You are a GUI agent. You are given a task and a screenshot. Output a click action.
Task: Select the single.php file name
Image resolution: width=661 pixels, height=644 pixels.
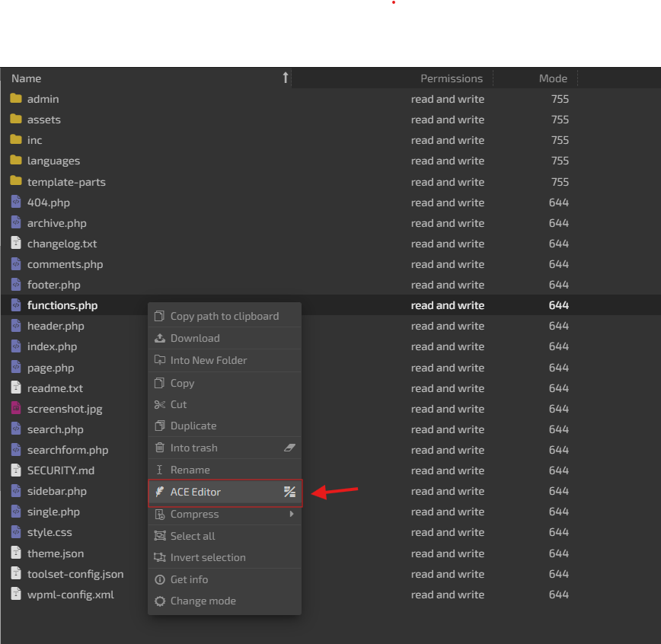(x=53, y=512)
